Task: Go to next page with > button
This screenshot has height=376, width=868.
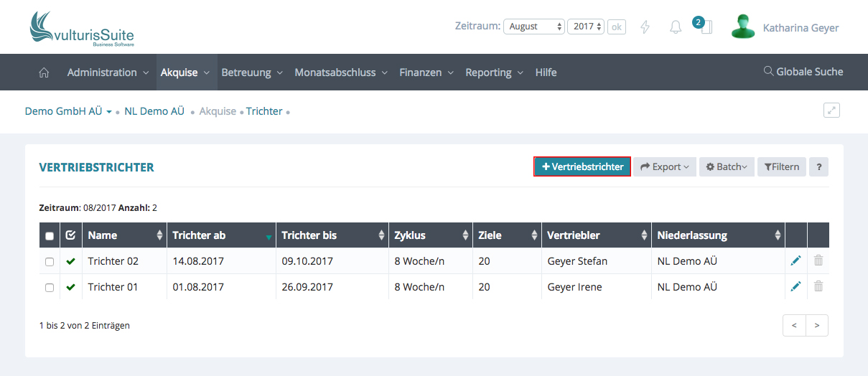Action: 817,325
